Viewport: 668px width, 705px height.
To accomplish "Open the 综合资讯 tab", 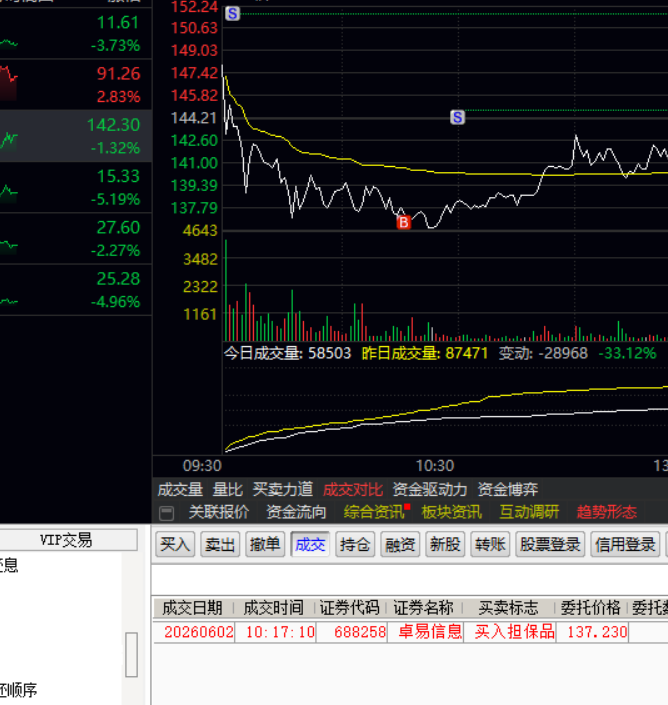I will click(x=374, y=512).
